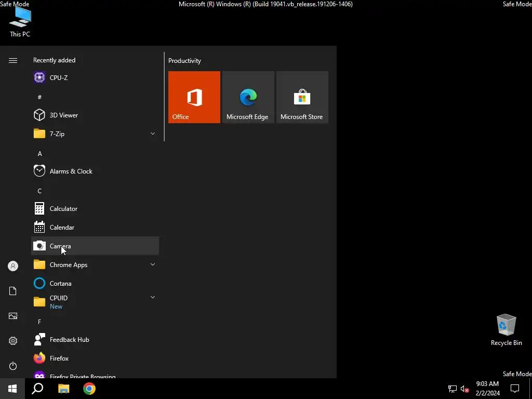Click the muted volume tray icon

464,389
